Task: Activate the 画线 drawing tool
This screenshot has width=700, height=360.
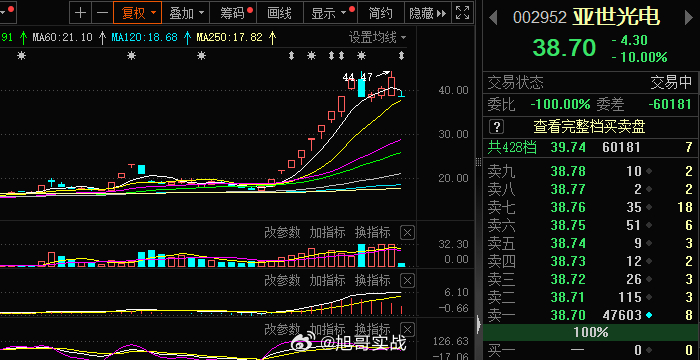Action: pyautogui.click(x=279, y=13)
